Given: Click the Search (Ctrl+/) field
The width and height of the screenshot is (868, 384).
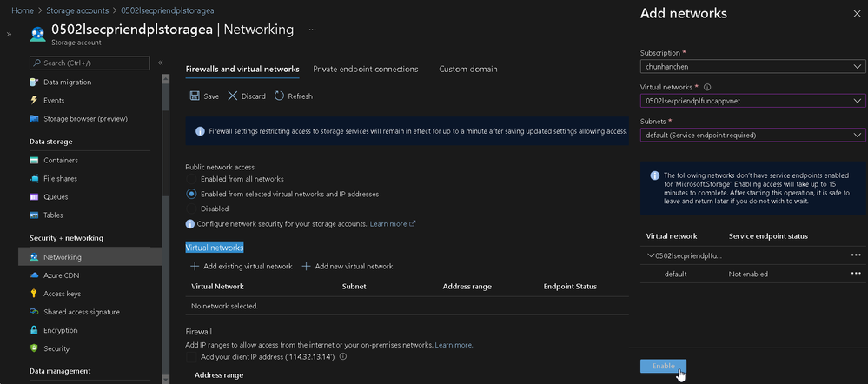Looking at the screenshot, I should coord(89,63).
